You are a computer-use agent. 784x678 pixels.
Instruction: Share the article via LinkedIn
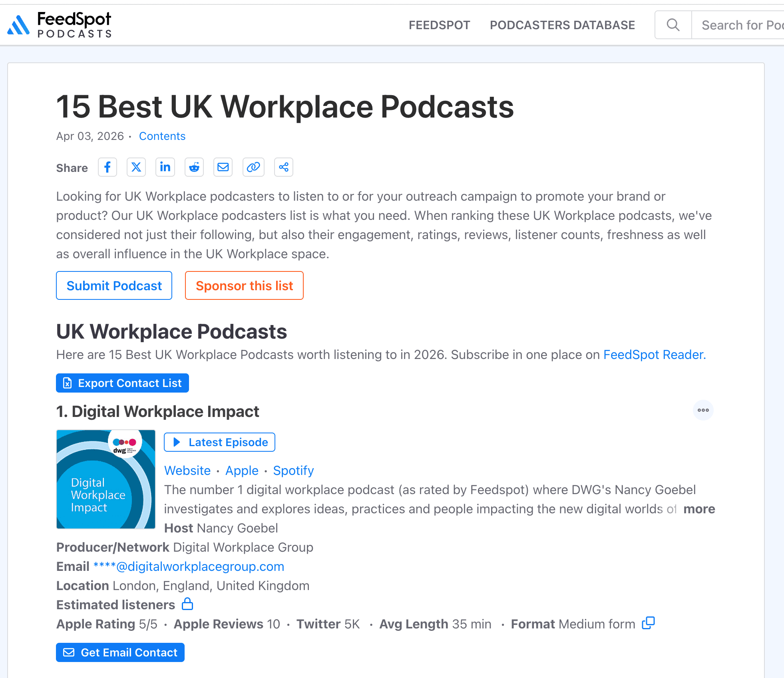pos(165,167)
